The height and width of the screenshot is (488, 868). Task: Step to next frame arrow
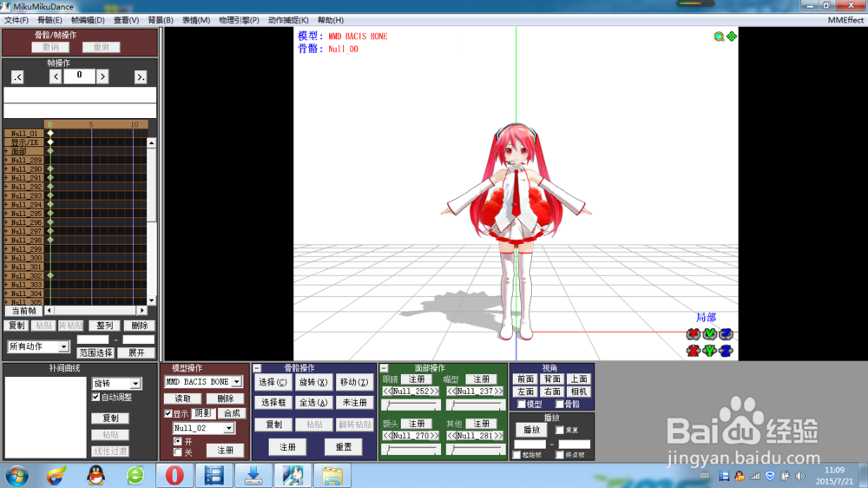click(102, 76)
